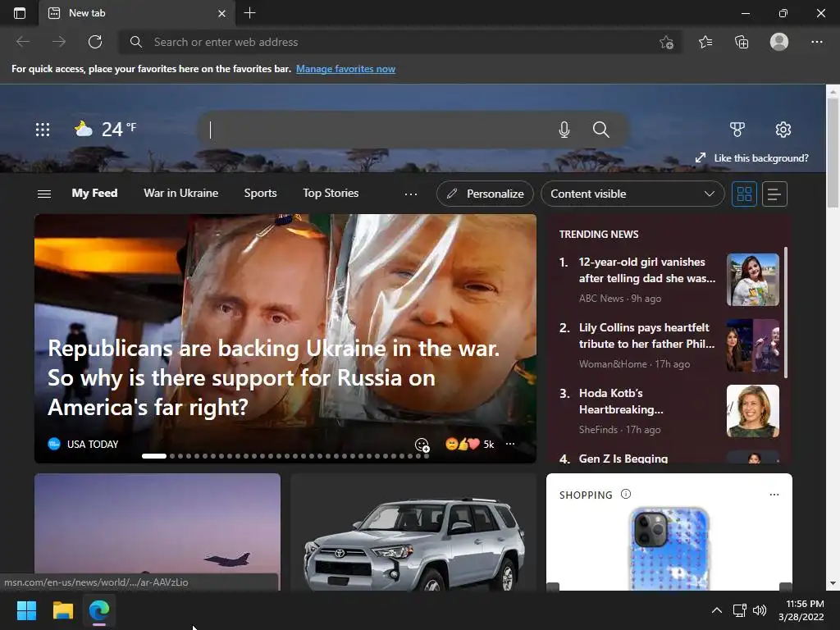This screenshot has width=840, height=630.
Task: Click the Hoda Kotb thumbnail image
Action: [x=753, y=411]
